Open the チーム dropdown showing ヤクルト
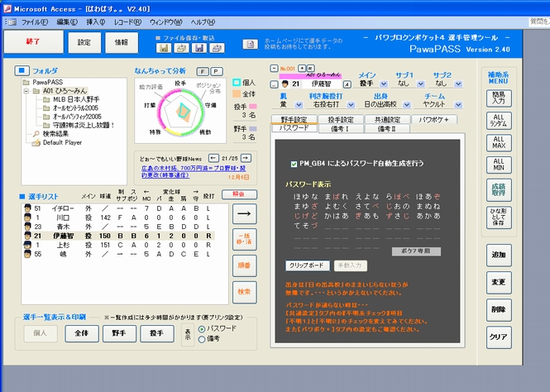The width and height of the screenshot is (550, 392). [x=458, y=105]
